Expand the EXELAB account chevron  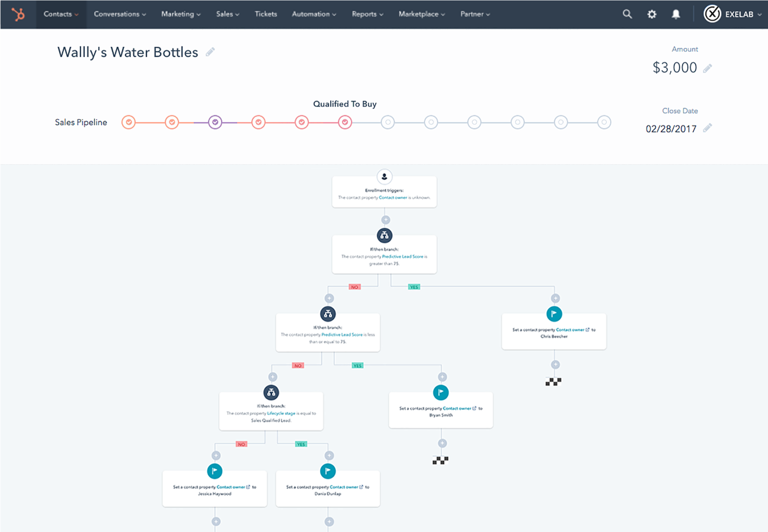pyautogui.click(x=760, y=14)
